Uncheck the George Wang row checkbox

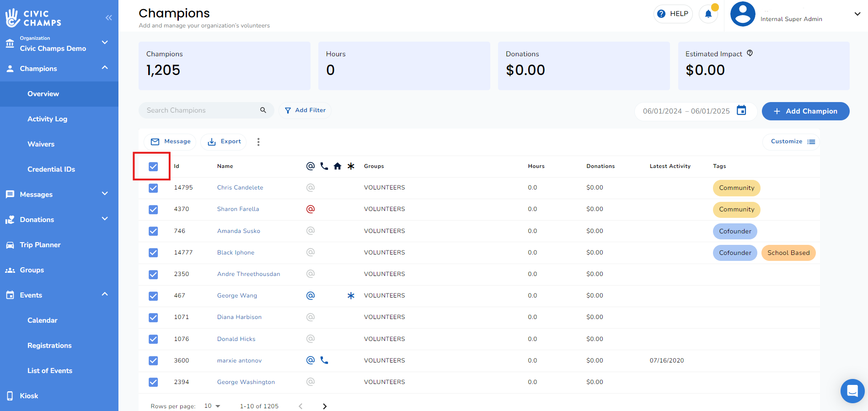point(153,296)
